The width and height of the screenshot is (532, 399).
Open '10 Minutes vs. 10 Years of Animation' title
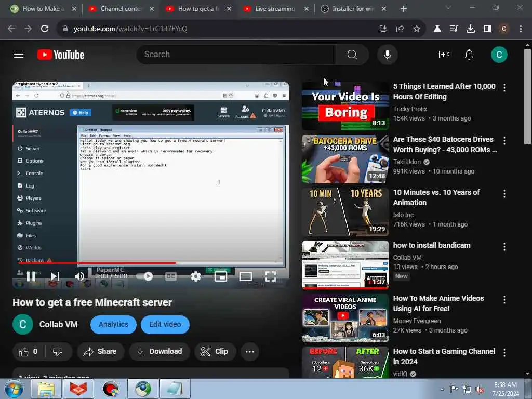(436, 197)
